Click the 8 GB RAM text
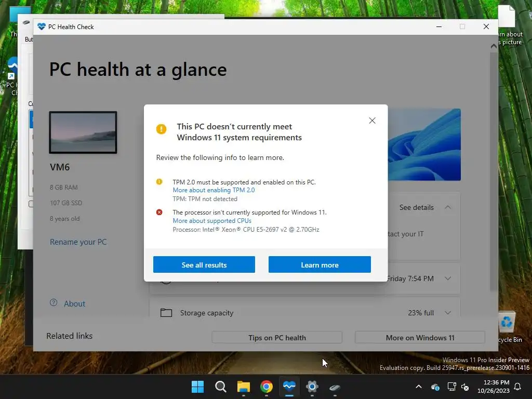This screenshot has width=532, height=399. tap(64, 187)
